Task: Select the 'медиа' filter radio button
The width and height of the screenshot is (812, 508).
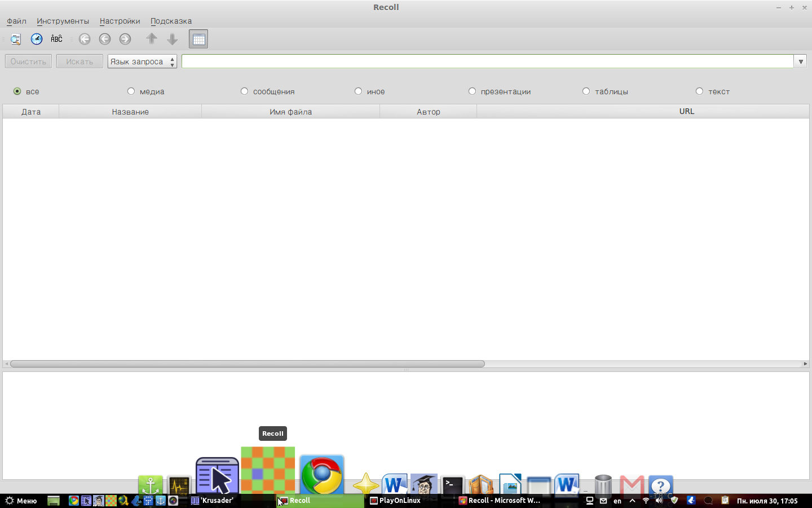Action: [131, 91]
